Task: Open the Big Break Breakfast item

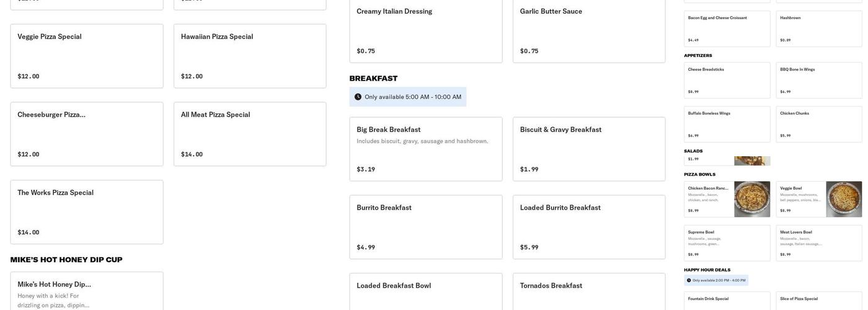Action: [425, 149]
